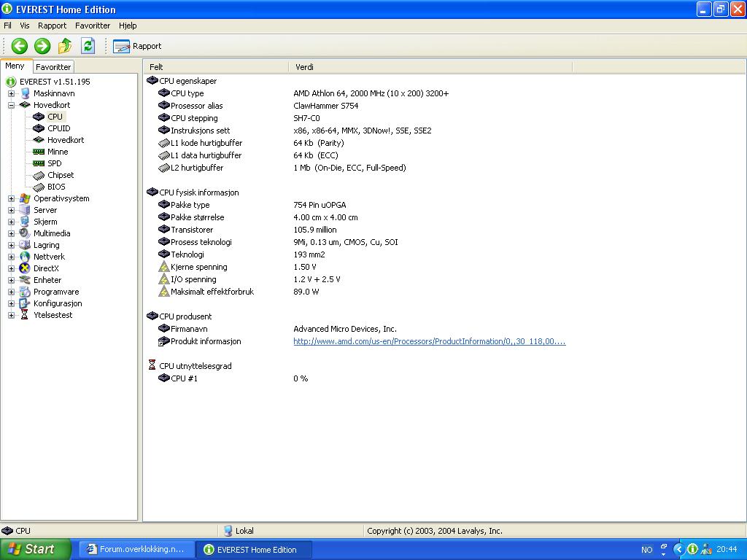Select the Prosessor alias row
This screenshot has width=747, height=560.
[258, 106]
